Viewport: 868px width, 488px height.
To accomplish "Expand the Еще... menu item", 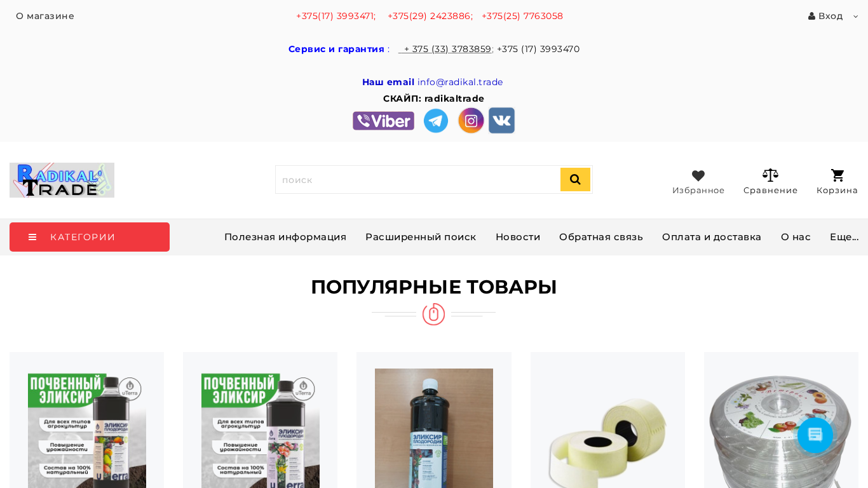I will [x=844, y=237].
